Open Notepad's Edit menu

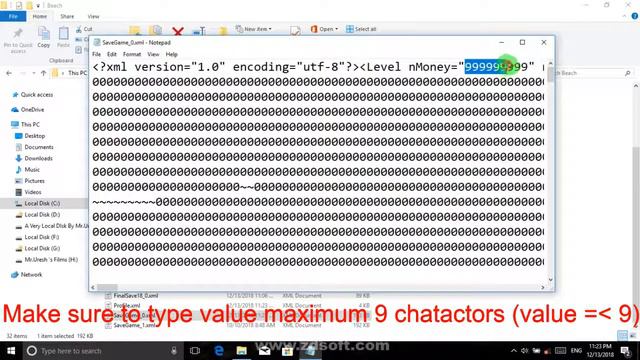112,54
